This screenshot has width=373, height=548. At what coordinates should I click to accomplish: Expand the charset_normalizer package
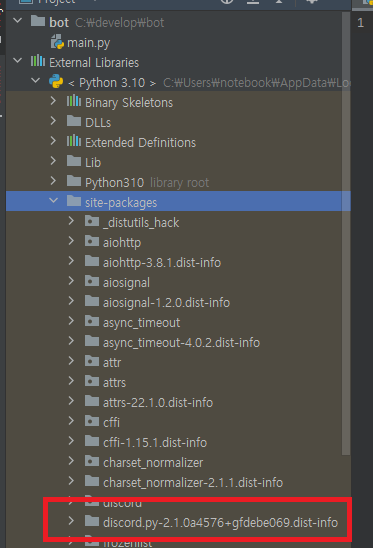pyautogui.click(x=71, y=461)
